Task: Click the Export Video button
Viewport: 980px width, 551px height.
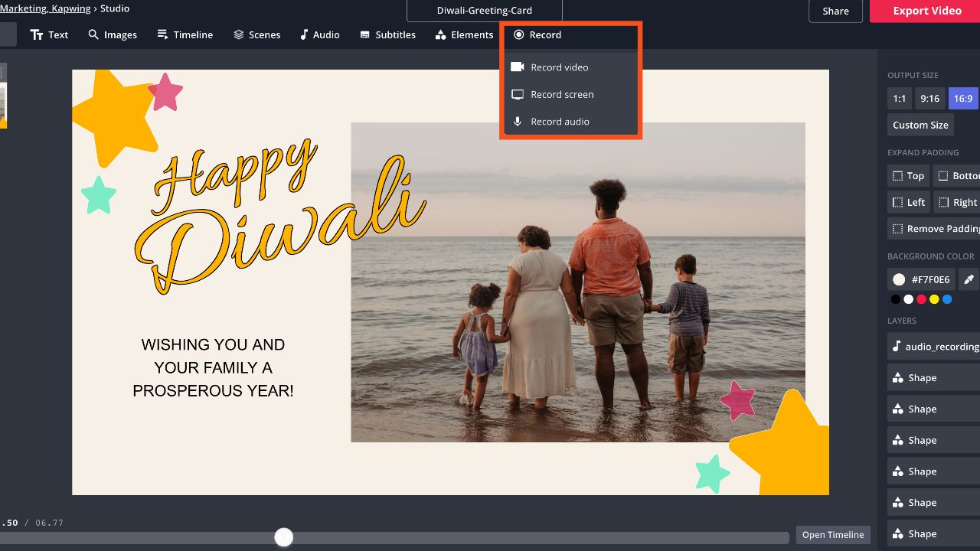Action: 926,11
